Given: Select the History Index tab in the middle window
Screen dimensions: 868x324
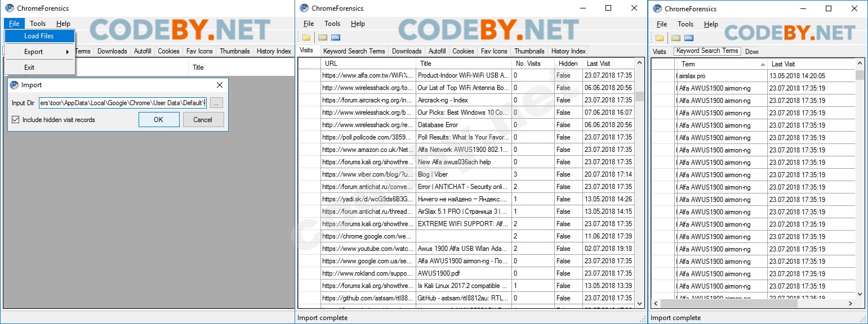Looking at the screenshot, I should click(x=568, y=51).
